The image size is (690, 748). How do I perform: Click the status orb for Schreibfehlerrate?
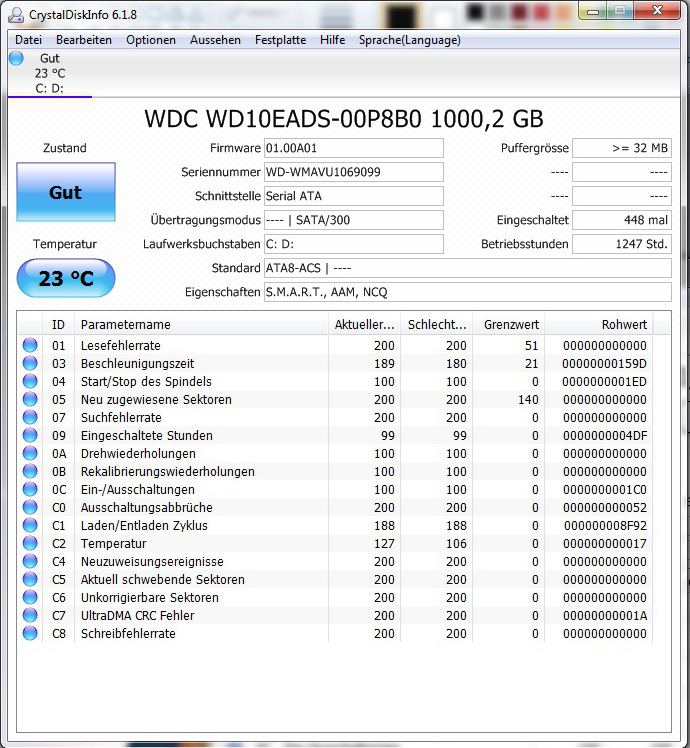(x=30, y=633)
